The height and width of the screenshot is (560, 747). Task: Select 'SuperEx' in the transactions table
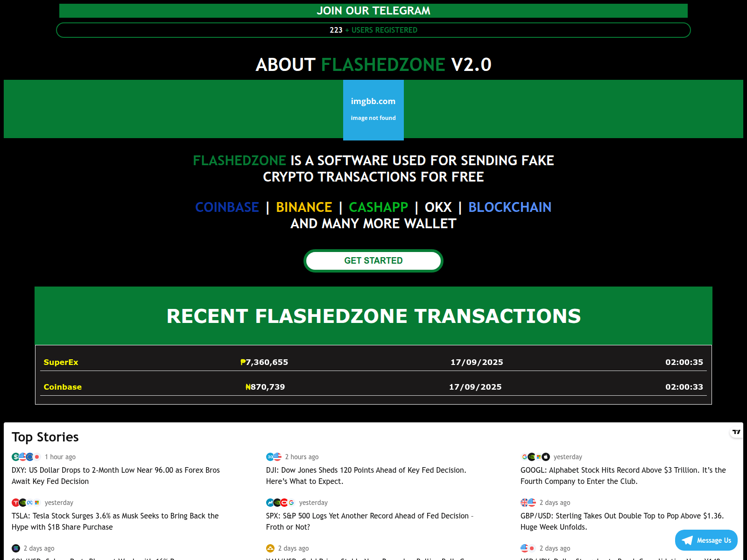click(x=61, y=362)
